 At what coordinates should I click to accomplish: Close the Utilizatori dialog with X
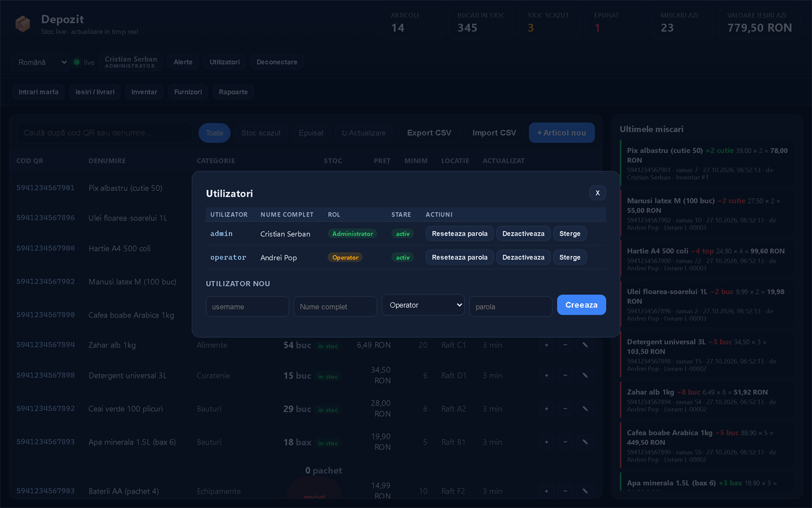pyautogui.click(x=598, y=193)
